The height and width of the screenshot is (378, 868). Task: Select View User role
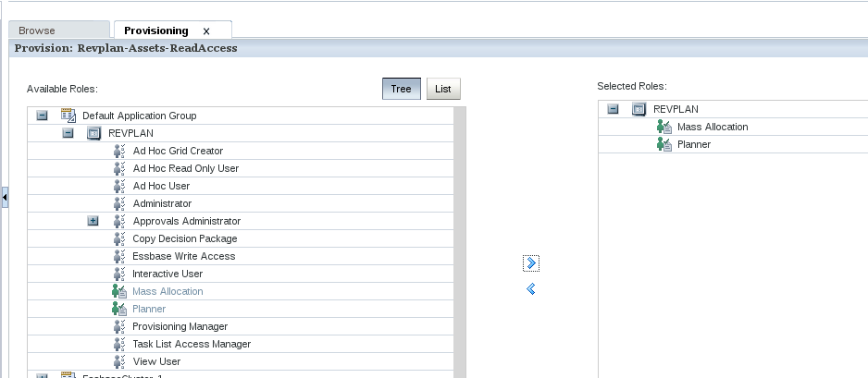click(x=156, y=361)
